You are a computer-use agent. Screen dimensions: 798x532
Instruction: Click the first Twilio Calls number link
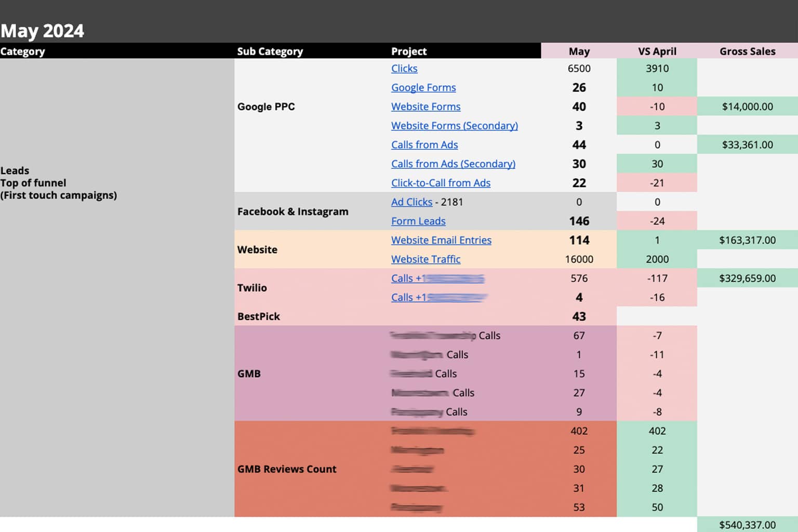click(x=437, y=278)
